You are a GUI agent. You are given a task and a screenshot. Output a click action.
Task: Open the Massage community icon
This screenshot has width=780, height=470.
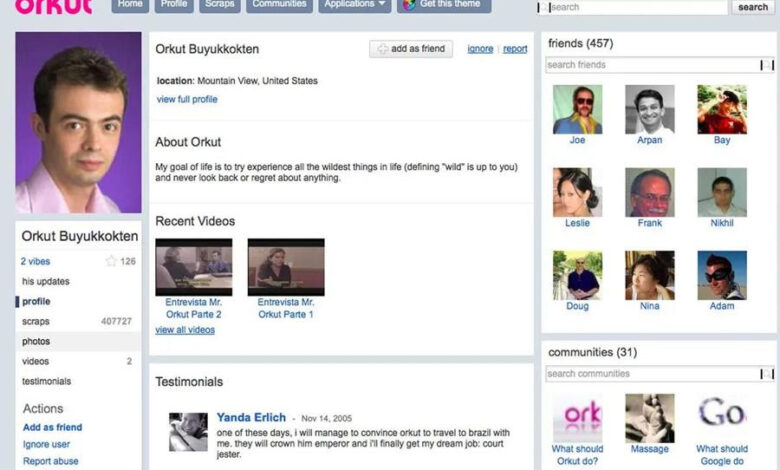pos(650,418)
